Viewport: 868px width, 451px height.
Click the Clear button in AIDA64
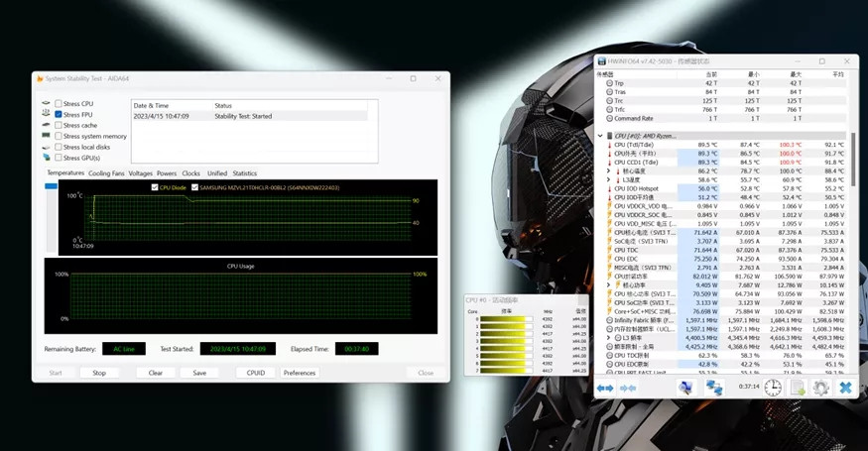point(156,373)
